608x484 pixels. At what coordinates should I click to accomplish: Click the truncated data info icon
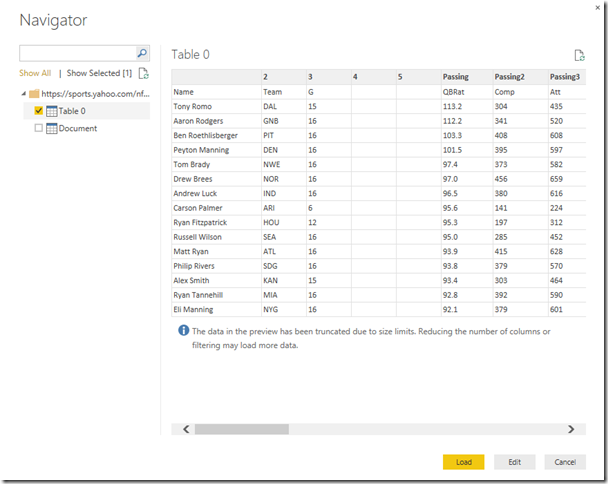[183, 330]
